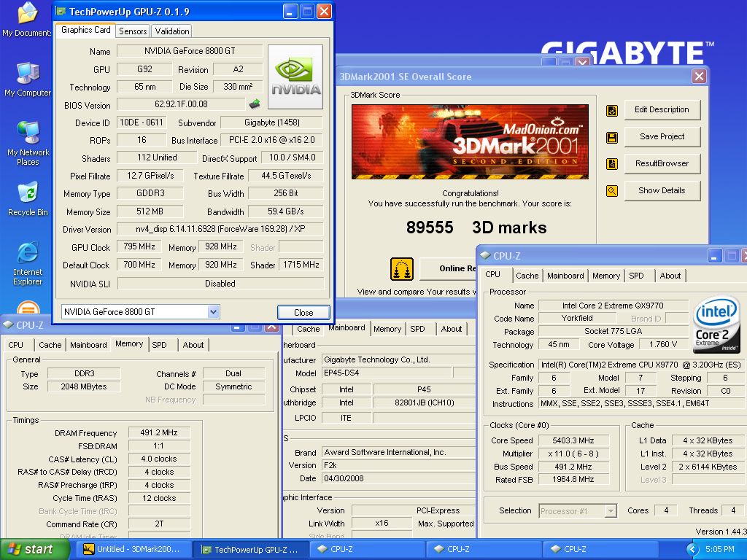Open My Computer desktop icon
The image size is (747, 560).
click(27, 79)
